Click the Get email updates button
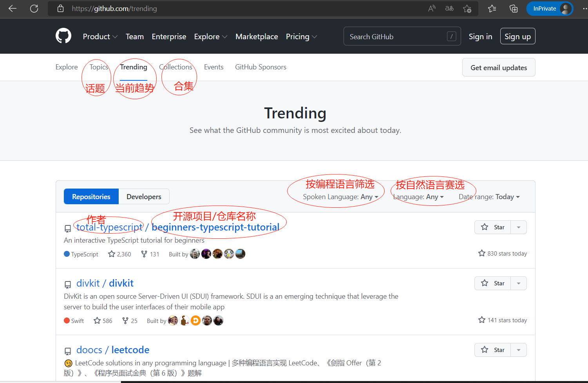 pos(499,68)
